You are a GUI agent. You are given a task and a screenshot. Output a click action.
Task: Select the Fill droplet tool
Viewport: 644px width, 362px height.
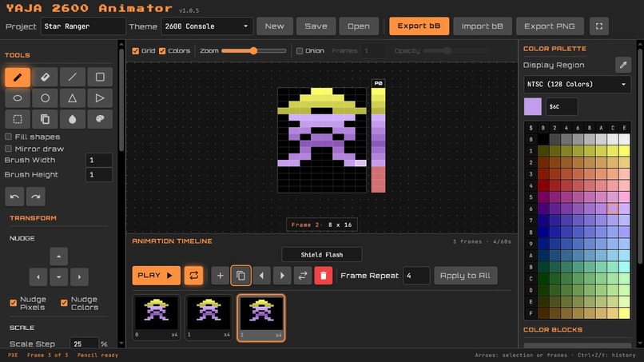click(72, 119)
